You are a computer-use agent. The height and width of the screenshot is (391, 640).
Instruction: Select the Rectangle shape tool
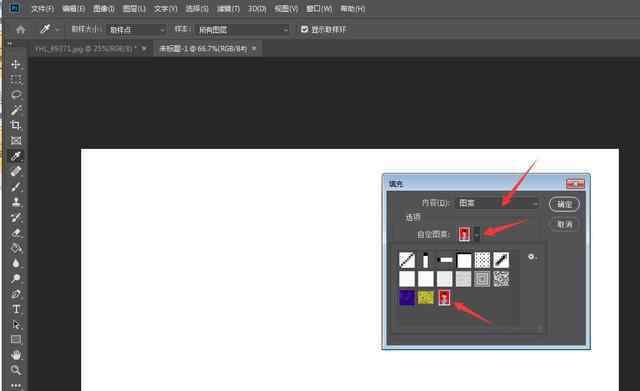coord(16,340)
